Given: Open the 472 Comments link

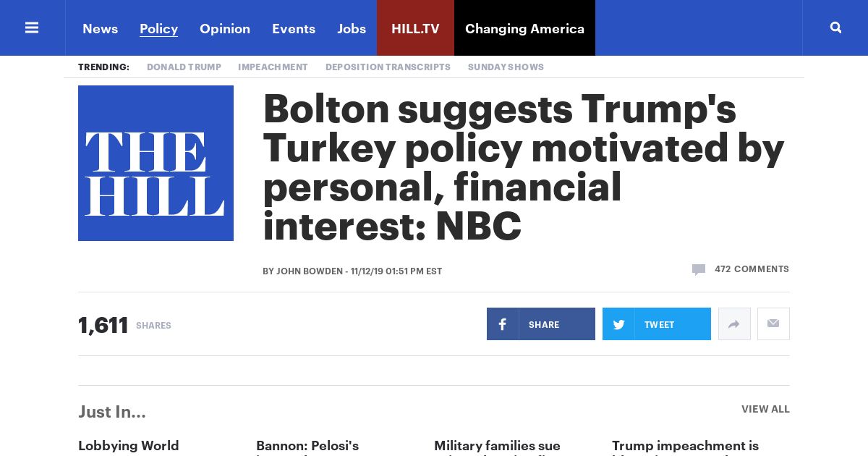Looking at the screenshot, I should click(752, 269).
